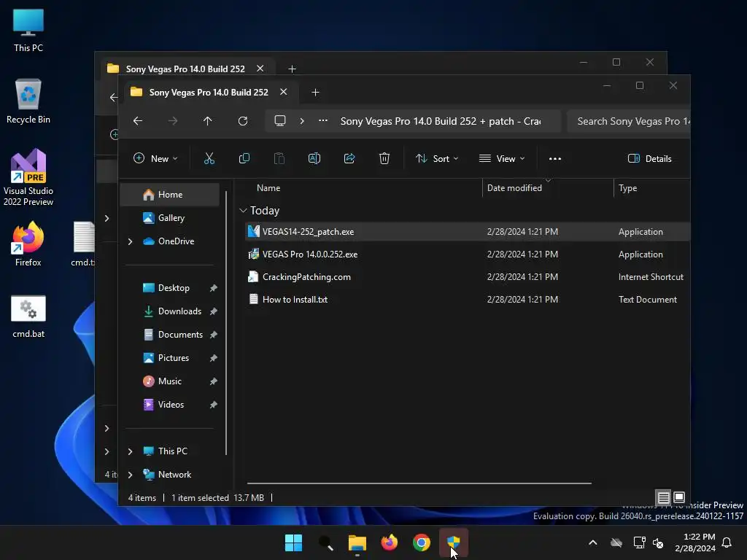Image resolution: width=747 pixels, height=560 pixels.
Task: Click the breadcrumb chevron after PC icon
Action: (302, 121)
